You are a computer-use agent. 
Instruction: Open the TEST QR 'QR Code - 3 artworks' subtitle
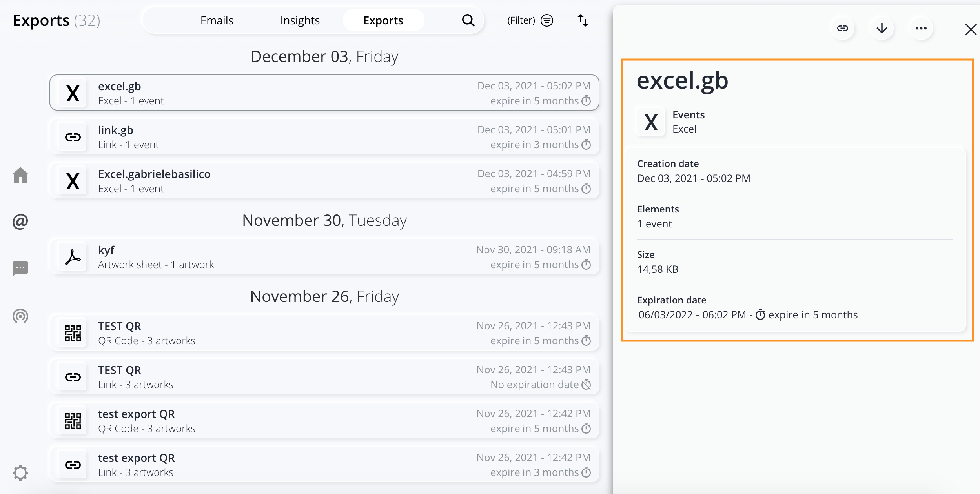point(146,341)
